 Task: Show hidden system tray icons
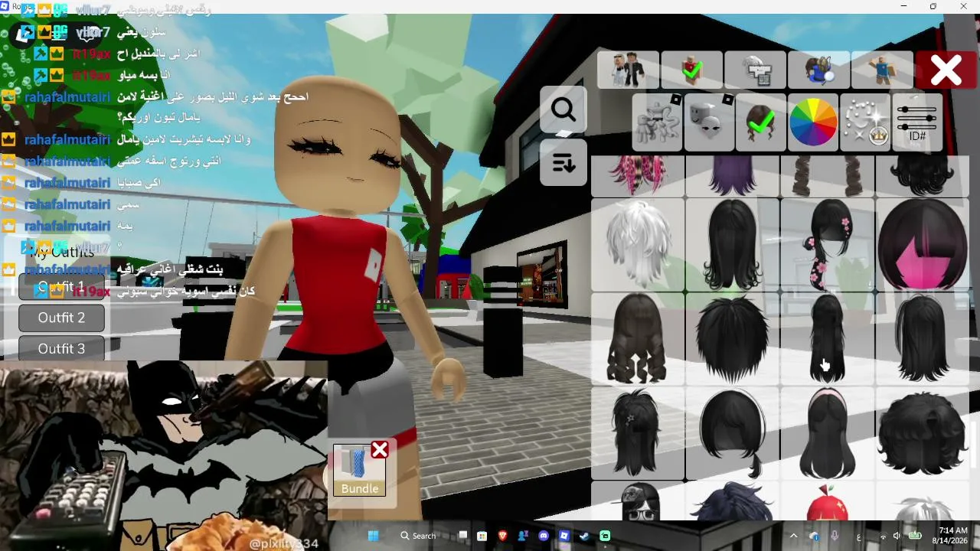(793, 536)
